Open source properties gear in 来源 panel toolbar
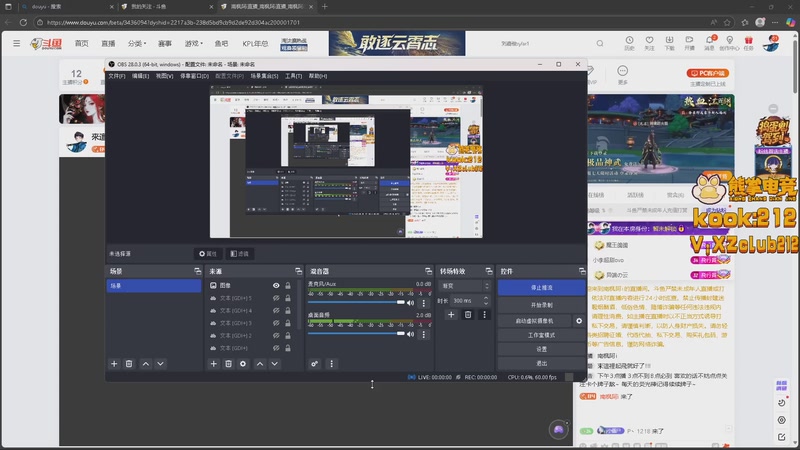 [243, 364]
